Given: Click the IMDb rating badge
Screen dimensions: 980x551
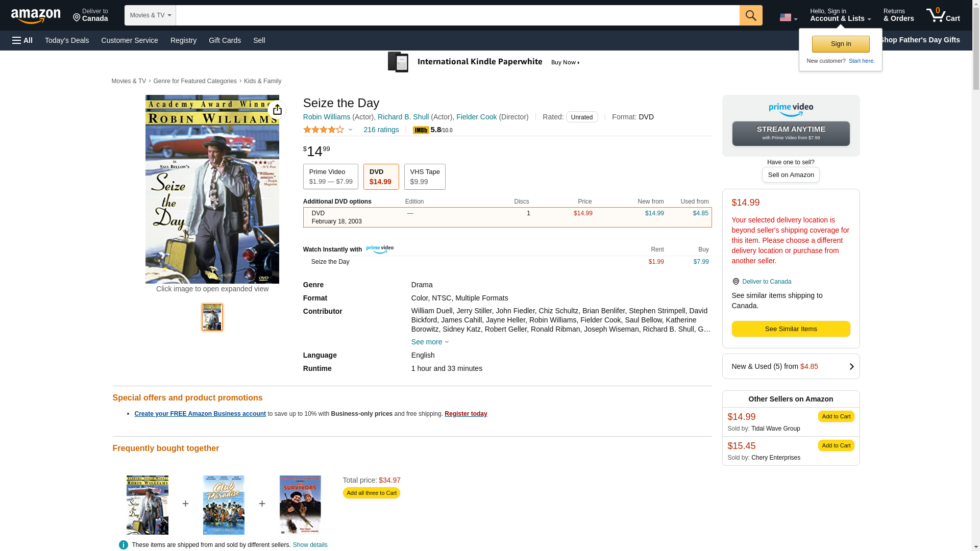Looking at the screenshot, I should pos(421,130).
